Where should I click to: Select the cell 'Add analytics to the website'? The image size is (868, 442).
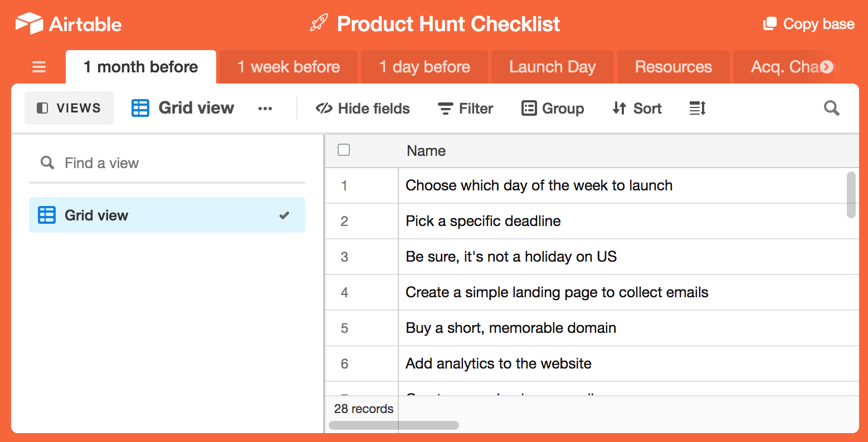628,364
